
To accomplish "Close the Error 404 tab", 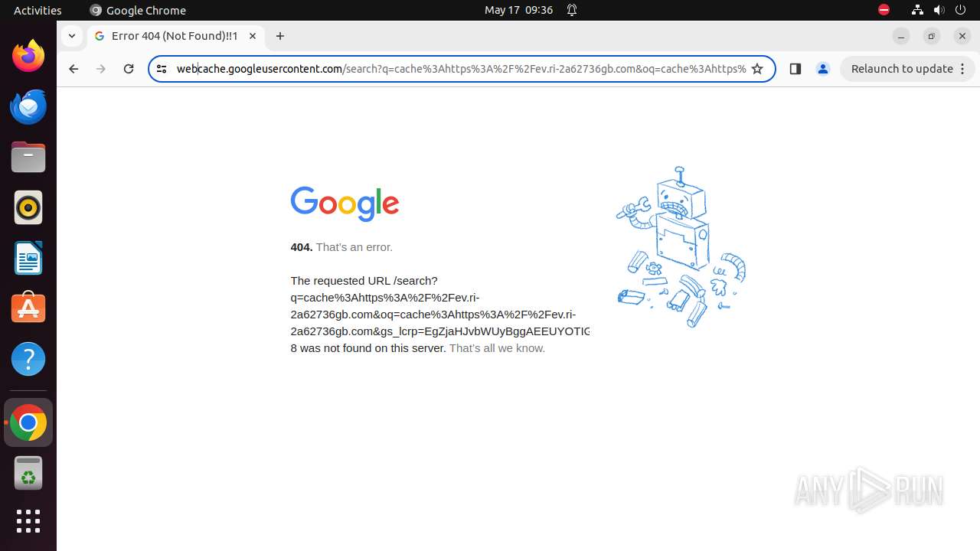I will click(253, 36).
